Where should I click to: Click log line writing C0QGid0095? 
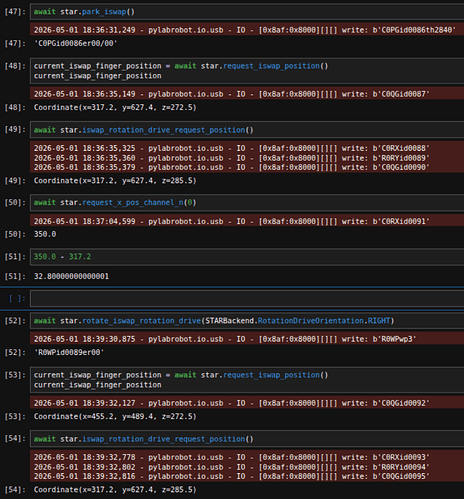pyautogui.click(x=232, y=476)
